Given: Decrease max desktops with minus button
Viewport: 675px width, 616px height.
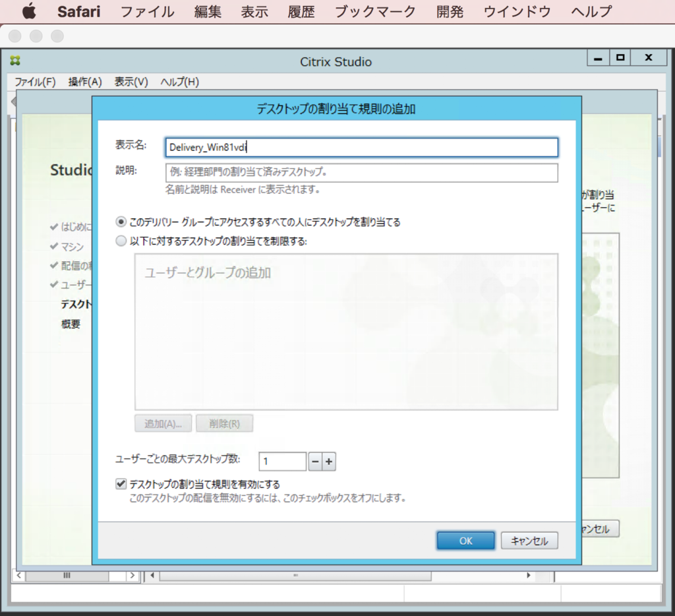Looking at the screenshot, I should pos(316,462).
